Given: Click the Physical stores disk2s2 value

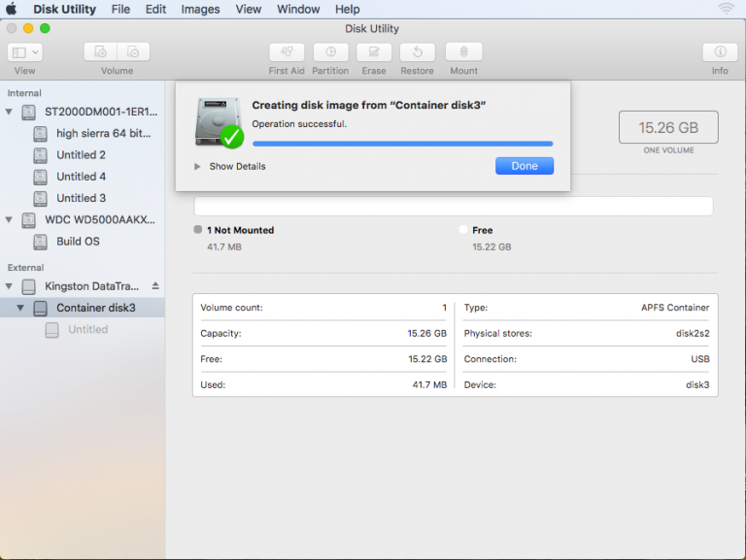Looking at the screenshot, I should coord(693,333).
